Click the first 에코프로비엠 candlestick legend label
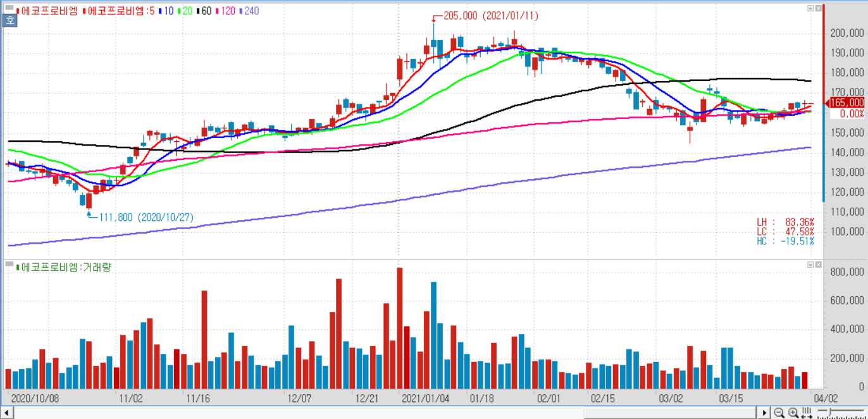This screenshot has height=419, width=868. pyautogui.click(x=48, y=11)
